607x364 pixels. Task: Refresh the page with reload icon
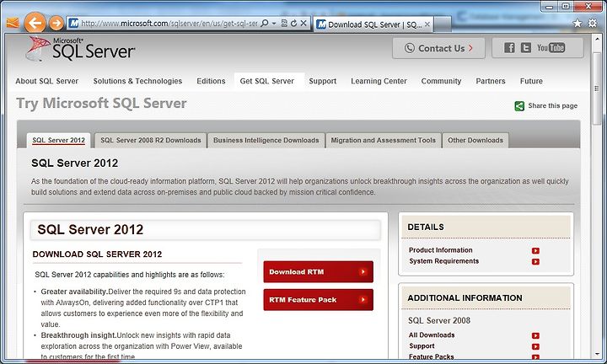coord(294,24)
